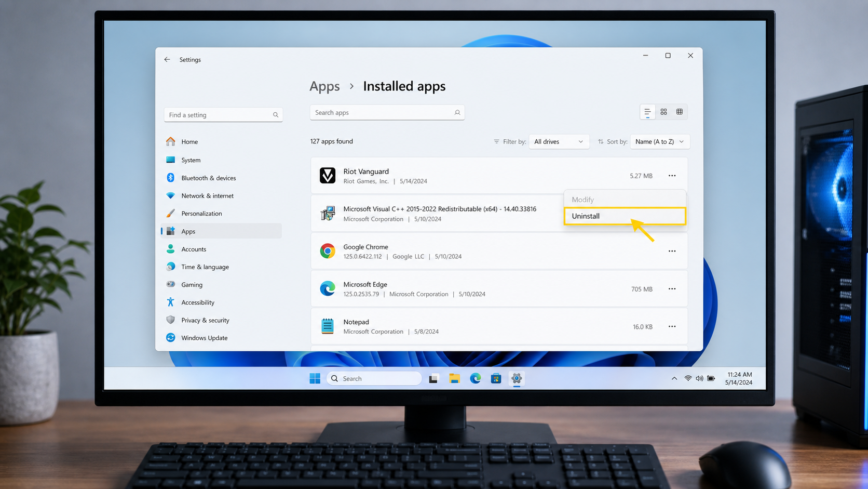Open the Windows Start menu
The image size is (868, 489).
coord(315,378)
